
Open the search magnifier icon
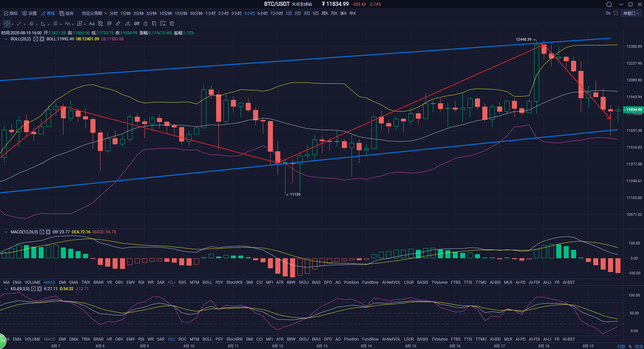pyautogui.click(x=609, y=4)
